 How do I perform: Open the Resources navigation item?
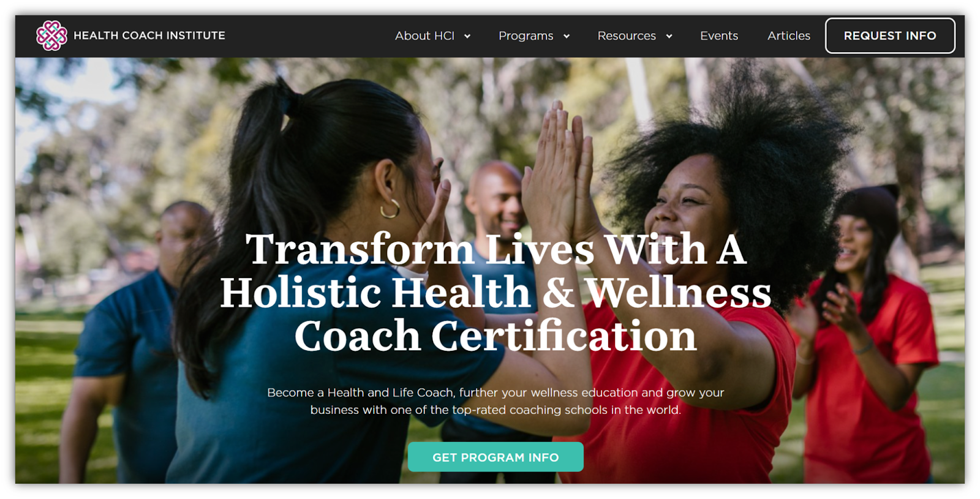627,36
